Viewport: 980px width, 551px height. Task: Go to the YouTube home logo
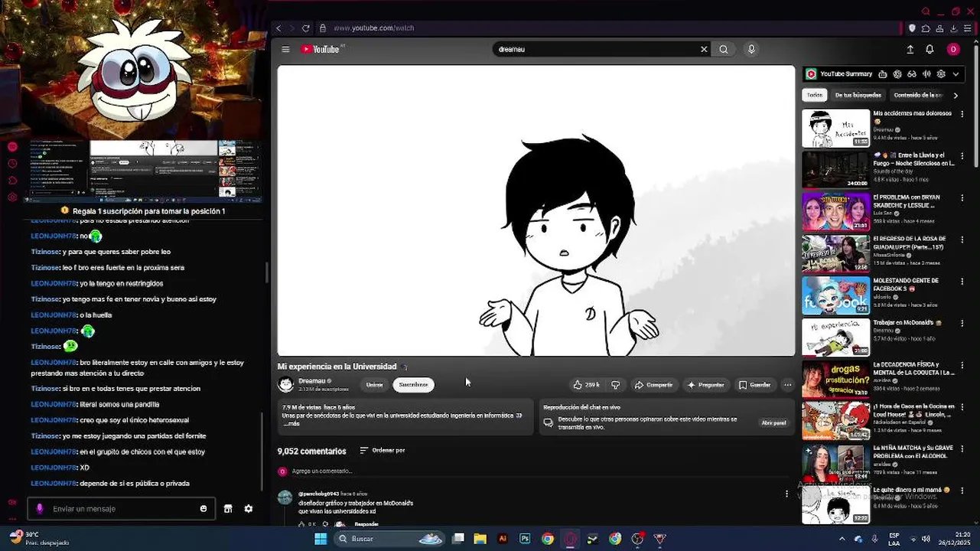pyautogui.click(x=320, y=49)
